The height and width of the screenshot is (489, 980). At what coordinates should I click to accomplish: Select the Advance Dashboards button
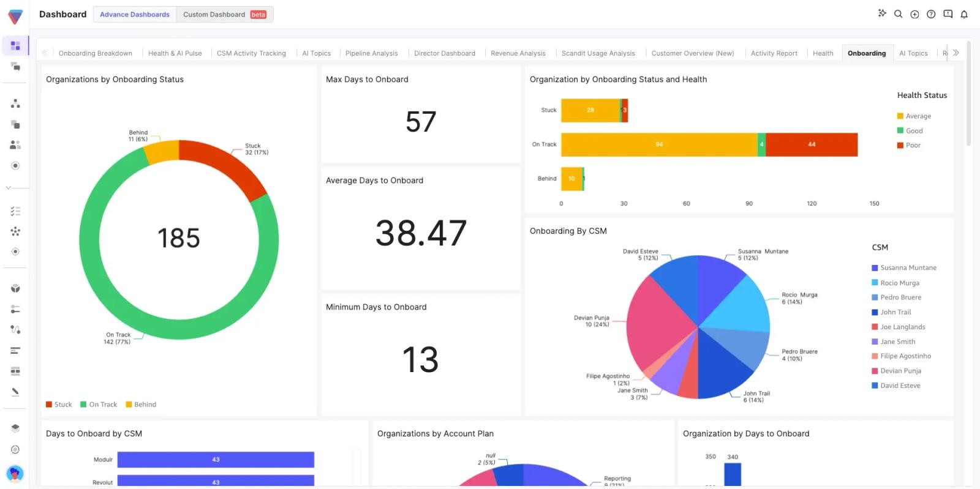[x=135, y=15]
